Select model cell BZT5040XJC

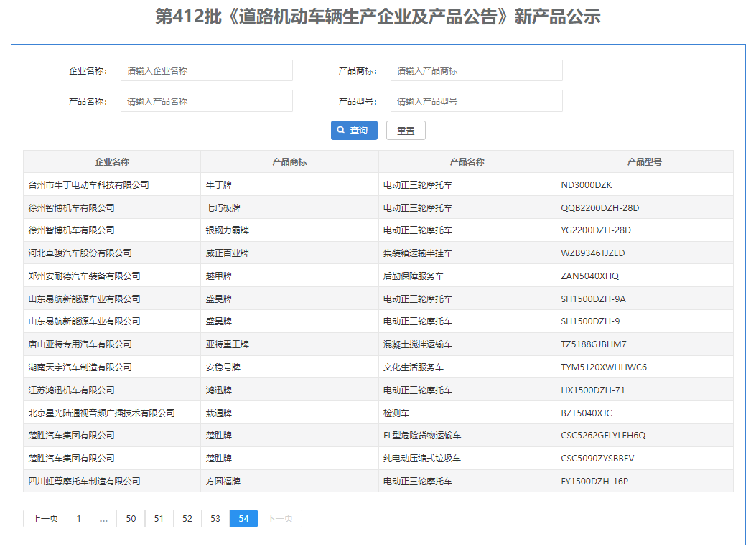tap(644, 413)
